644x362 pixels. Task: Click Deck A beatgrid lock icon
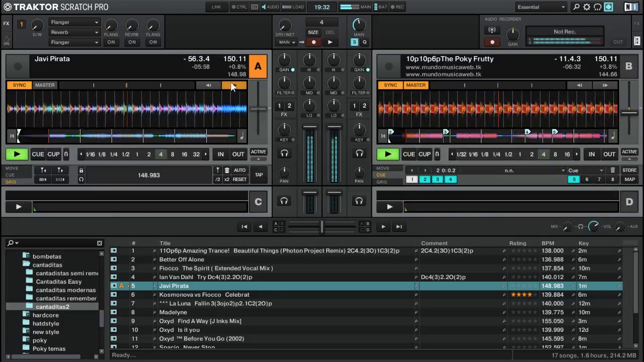(81, 170)
